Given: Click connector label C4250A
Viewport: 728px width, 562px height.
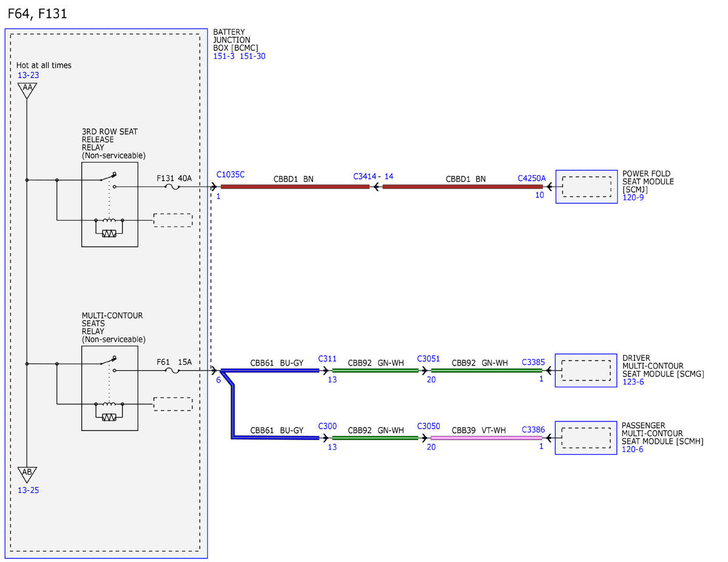Looking at the screenshot, I should 531,178.
